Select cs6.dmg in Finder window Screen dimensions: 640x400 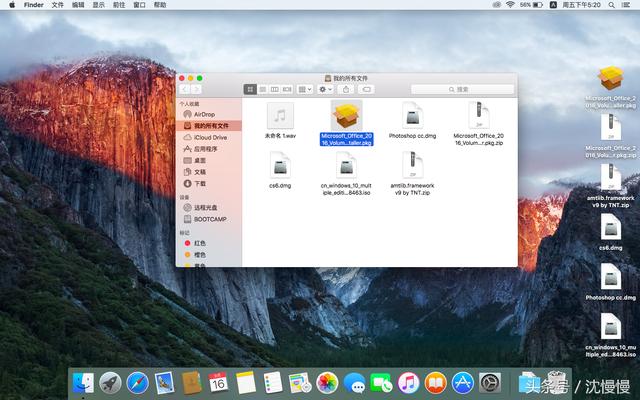280,170
